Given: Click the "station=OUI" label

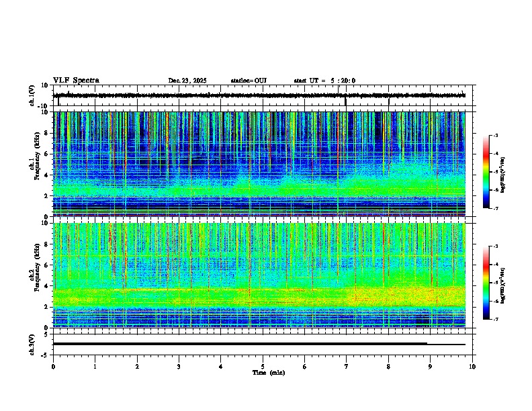Looking at the screenshot, I should (249, 81).
